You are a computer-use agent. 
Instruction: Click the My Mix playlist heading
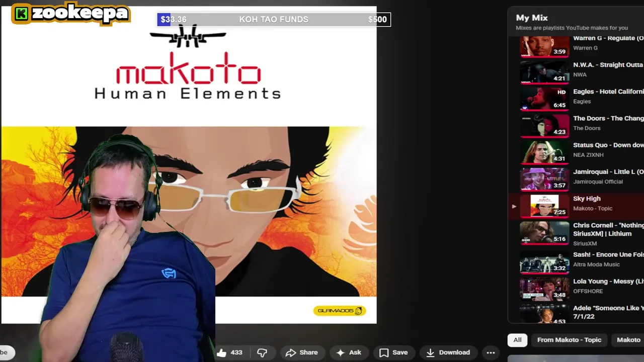coord(532,18)
